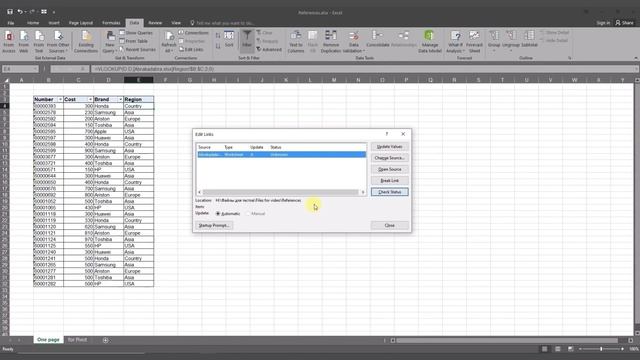The height and width of the screenshot is (360, 640).
Task: Click Change Source in Edit Links
Action: 389,158
